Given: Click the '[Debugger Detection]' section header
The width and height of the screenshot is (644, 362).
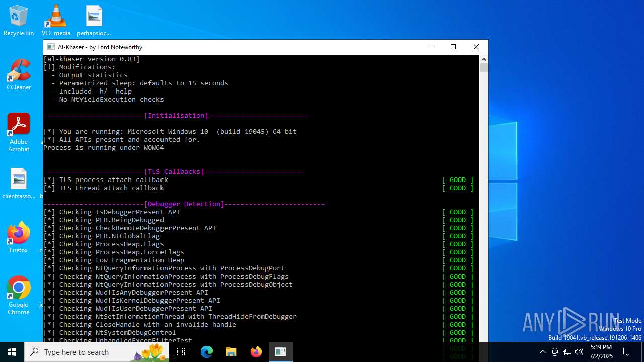Looking at the screenshot, I should [184, 204].
